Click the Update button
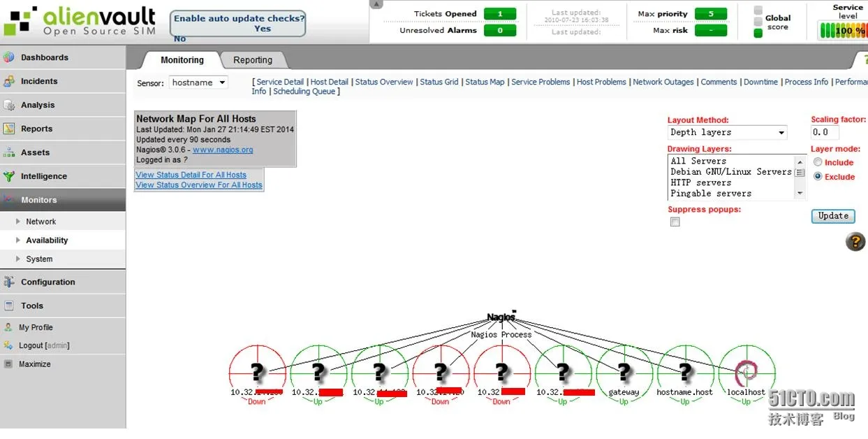Screen dimensions: 868x439 [833, 216]
